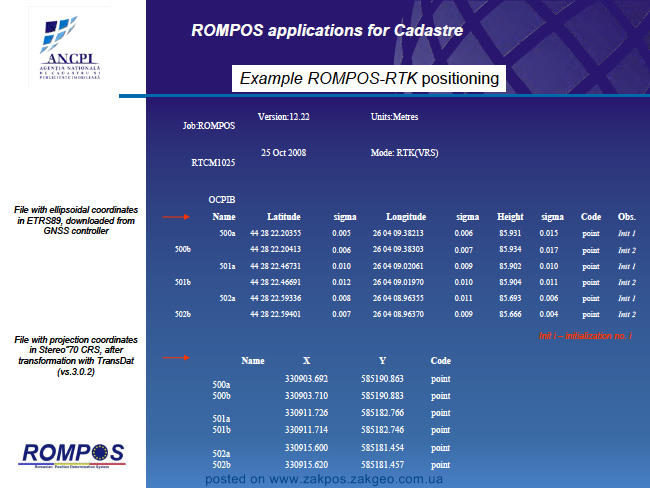The image size is (650, 488).
Task: Click the Example ROMPOS-RTK positioning box
Action: tap(369, 78)
